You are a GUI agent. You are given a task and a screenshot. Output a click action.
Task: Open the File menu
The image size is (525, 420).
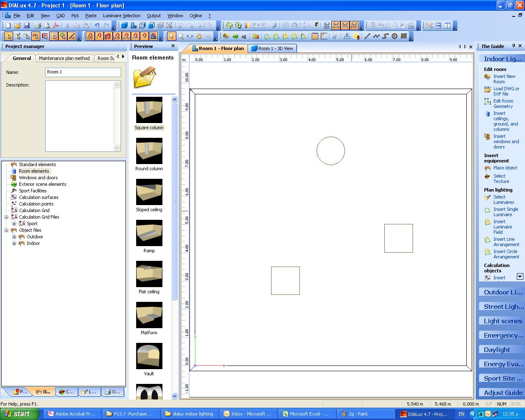click(17, 16)
